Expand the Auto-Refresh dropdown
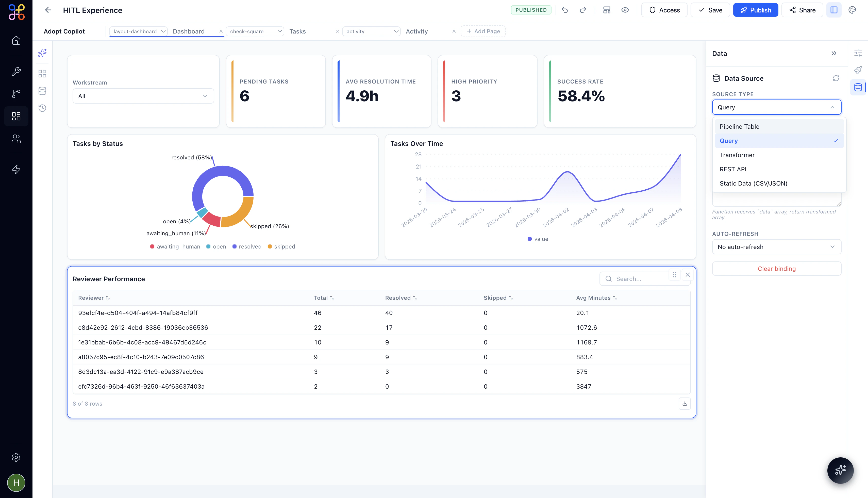 pos(776,247)
